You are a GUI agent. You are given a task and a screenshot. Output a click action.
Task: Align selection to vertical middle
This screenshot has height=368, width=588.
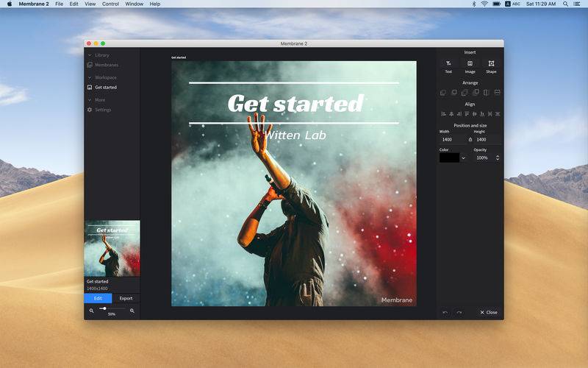pos(474,114)
